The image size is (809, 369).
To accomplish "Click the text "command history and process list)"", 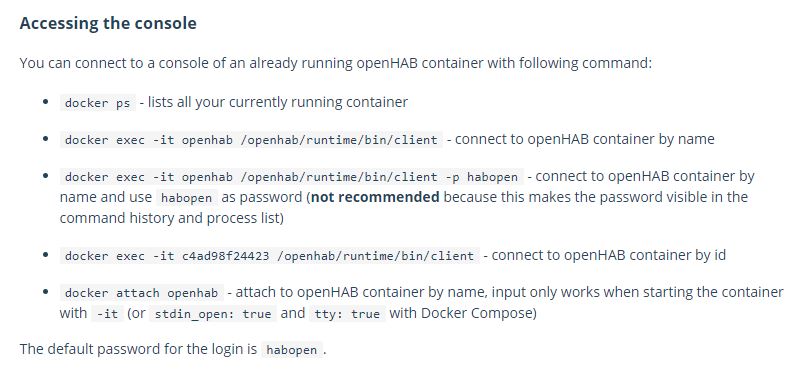I will click(172, 218).
